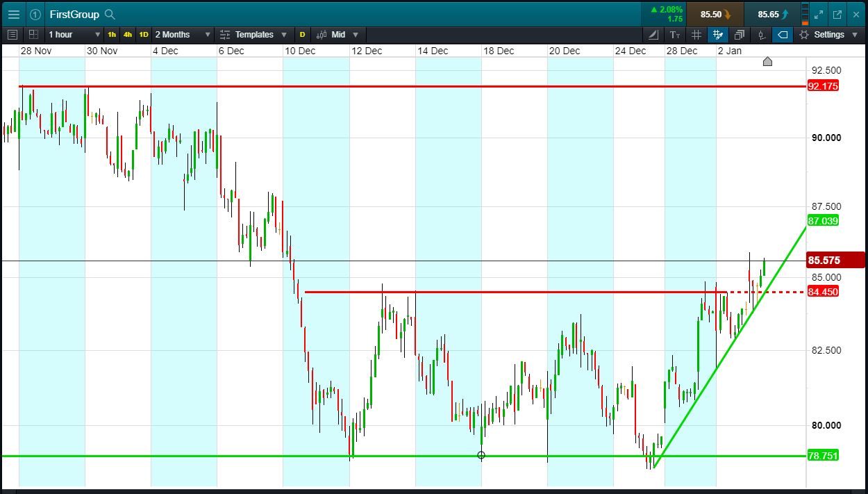Click the 87.039 green trendline label
The image size is (868, 494).
pyautogui.click(x=824, y=221)
